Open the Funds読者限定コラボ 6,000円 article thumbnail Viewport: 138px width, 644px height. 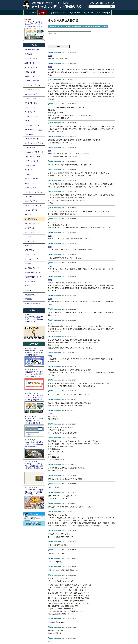(x=34, y=361)
